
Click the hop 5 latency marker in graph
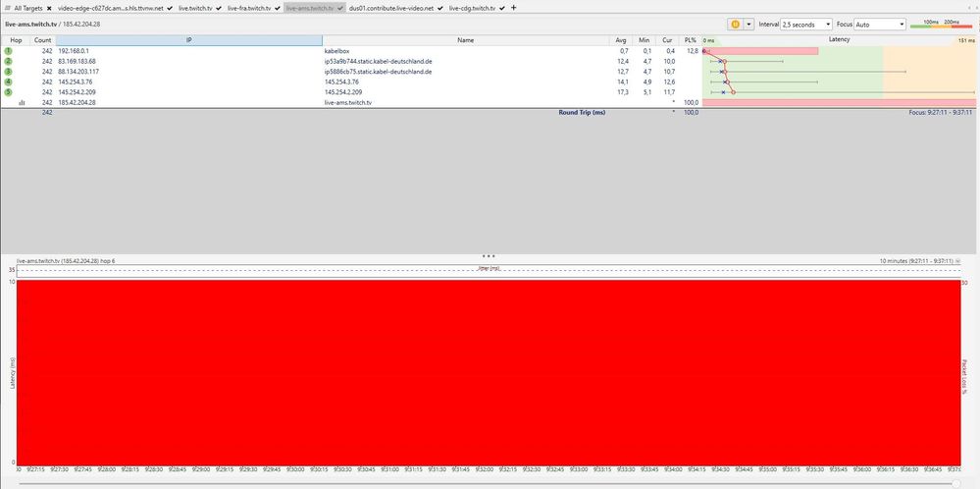tap(733, 92)
